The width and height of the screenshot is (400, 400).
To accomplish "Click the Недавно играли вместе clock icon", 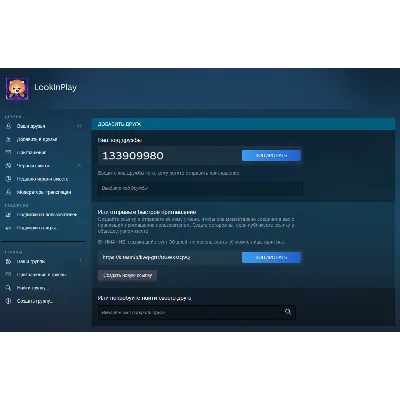I will coord(9,179).
